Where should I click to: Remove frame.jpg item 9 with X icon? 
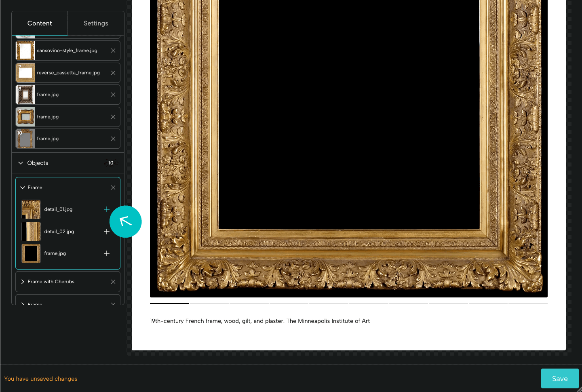113,116
